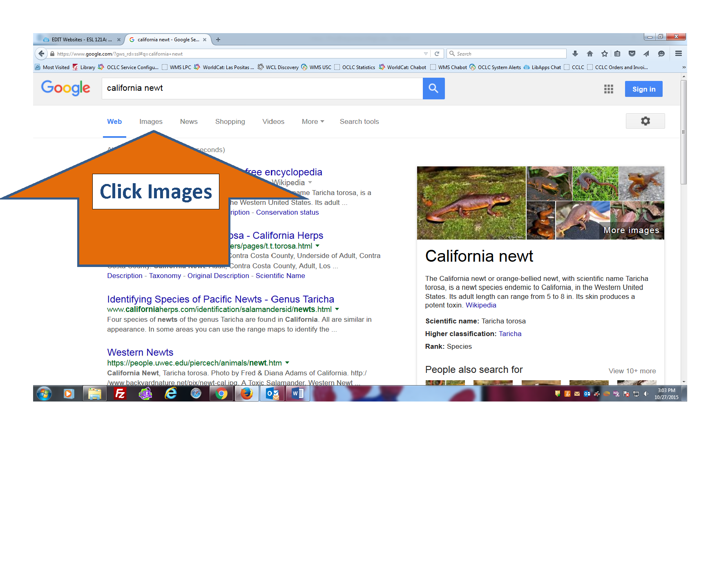Open dropdown beside uwec.edu newt.htm URL
The width and height of the screenshot is (728, 563).
pyautogui.click(x=287, y=363)
